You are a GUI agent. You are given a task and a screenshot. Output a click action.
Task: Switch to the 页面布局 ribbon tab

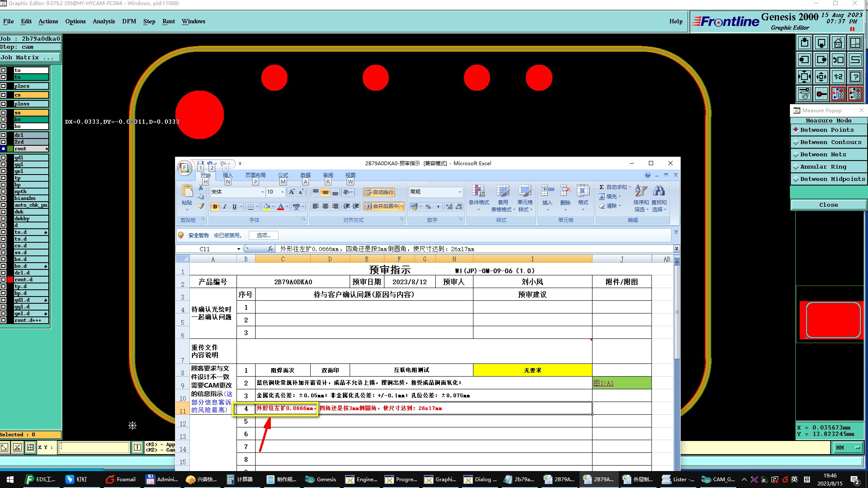pos(255,175)
